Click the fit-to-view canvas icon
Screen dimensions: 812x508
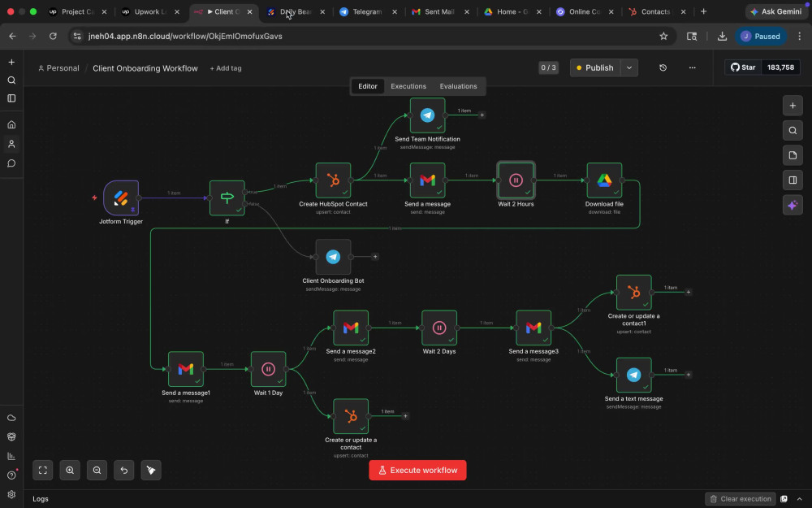(x=43, y=470)
